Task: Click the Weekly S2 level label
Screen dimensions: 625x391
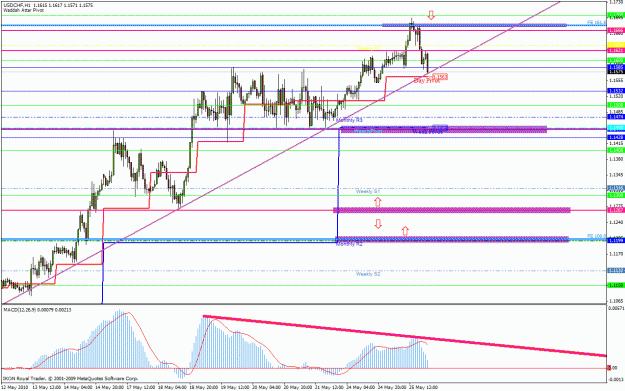Action: tap(368, 274)
